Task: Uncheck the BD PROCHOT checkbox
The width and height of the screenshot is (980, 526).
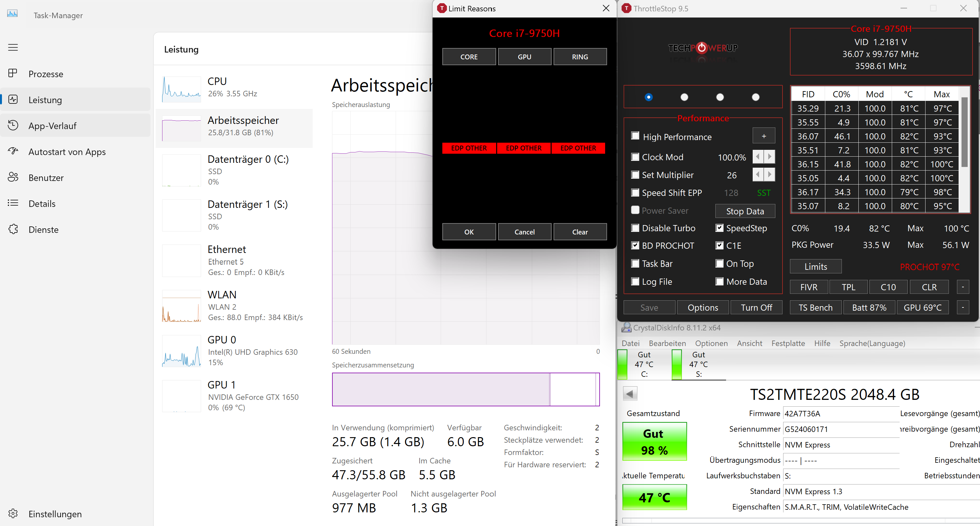Action: pyautogui.click(x=635, y=245)
